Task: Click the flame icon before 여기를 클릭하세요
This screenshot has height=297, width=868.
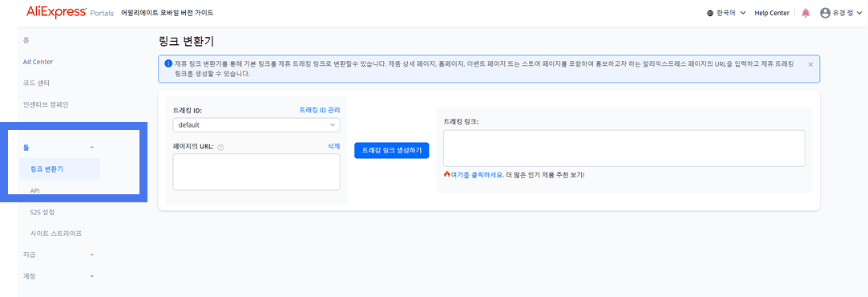Action: pos(446,174)
